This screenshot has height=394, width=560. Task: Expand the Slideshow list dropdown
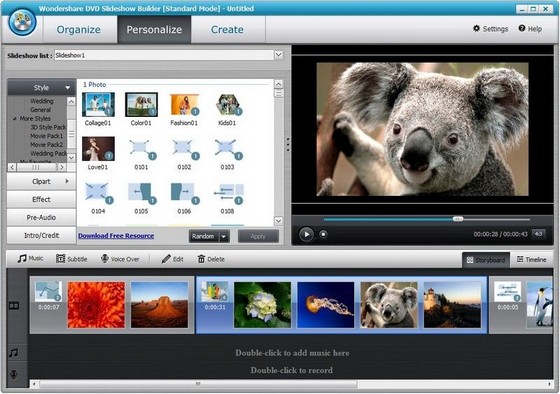point(279,55)
